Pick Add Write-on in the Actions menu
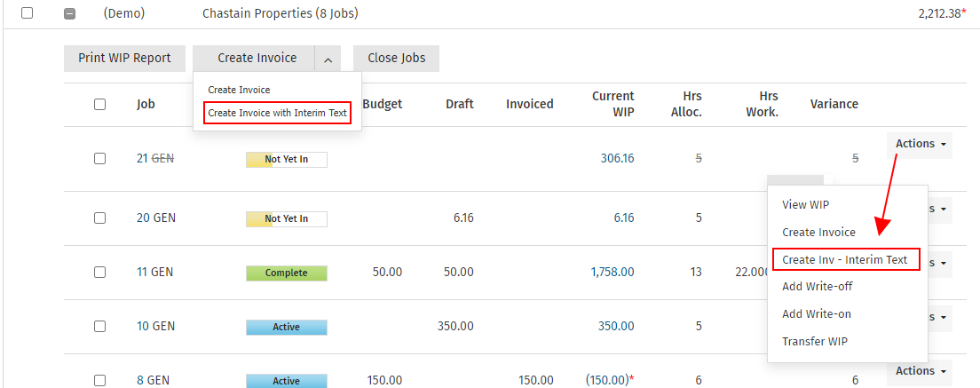Viewport: 980px width, 388px height. click(817, 314)
